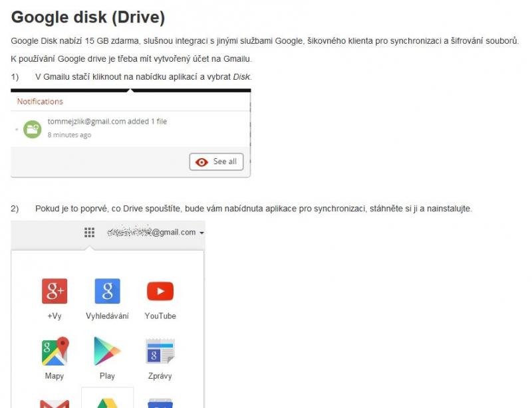Click the green file-added notification icon
The width and height of the screenshot is (532, 408).
(x=32, y=129)
